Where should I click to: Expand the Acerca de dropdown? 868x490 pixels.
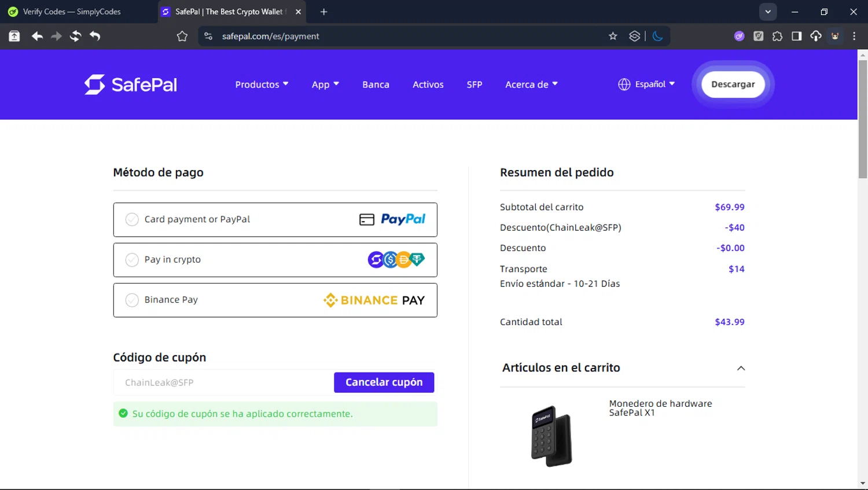[x=531, y=84]
